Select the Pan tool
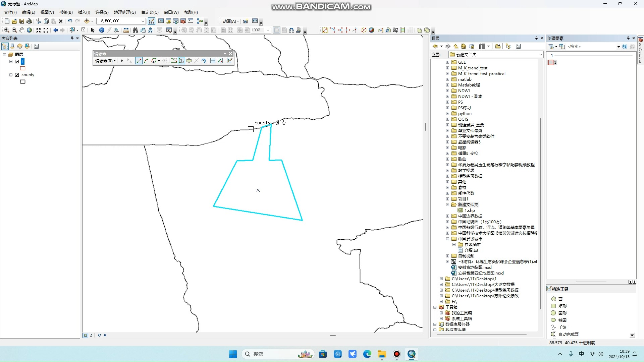 click(22, 30)
